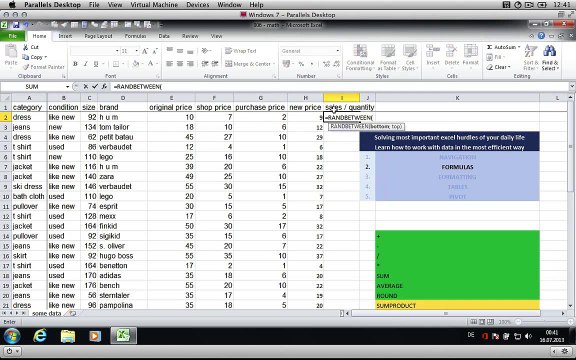Click the Orientation icon

point(206,51)
